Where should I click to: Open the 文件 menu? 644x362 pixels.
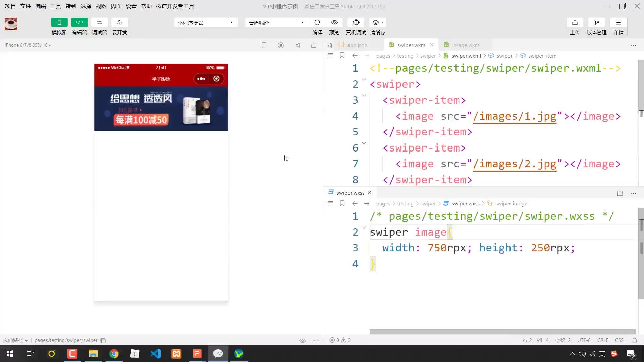coord(25,6)
